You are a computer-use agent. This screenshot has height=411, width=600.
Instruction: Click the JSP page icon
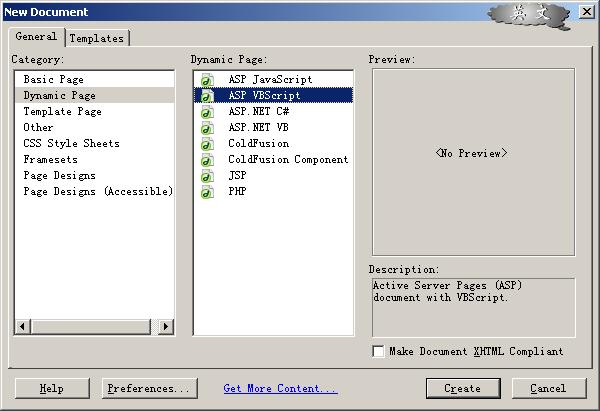[x=207, y=176]
